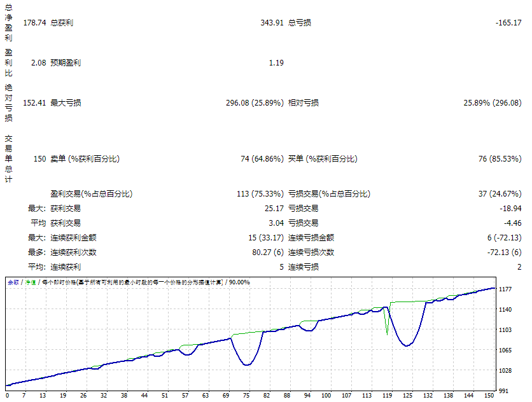Image resolution: width=532 pixels, height=402 pixels.
Task: Select the 盈利交易(%占总百分比) label
Action: pyautogui.click(x=91, y=194)
